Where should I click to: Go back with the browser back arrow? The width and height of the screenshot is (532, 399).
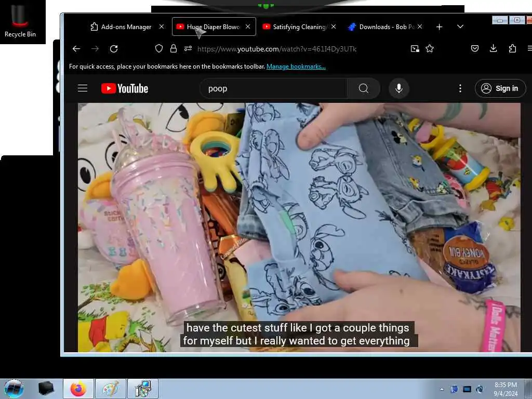76,49
